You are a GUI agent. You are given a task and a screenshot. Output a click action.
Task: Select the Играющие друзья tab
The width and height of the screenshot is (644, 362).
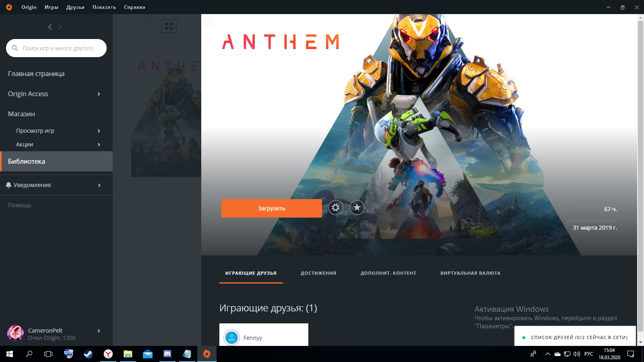(251, 273)
